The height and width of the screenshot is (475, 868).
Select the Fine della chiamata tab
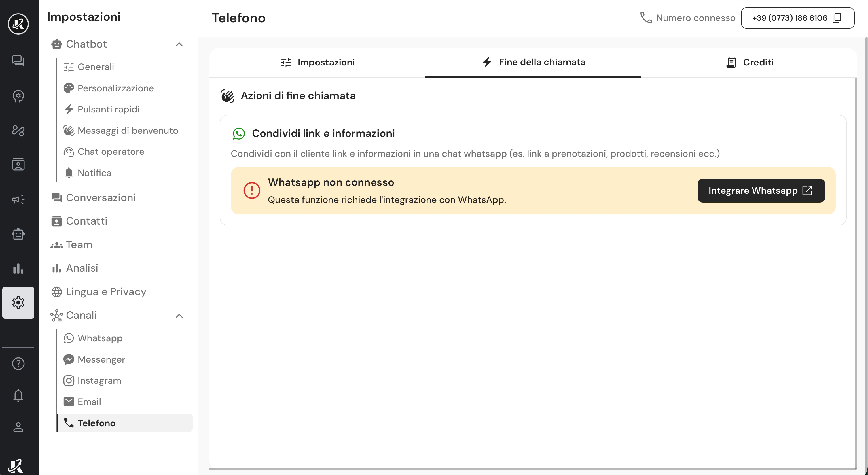(533, 62)
